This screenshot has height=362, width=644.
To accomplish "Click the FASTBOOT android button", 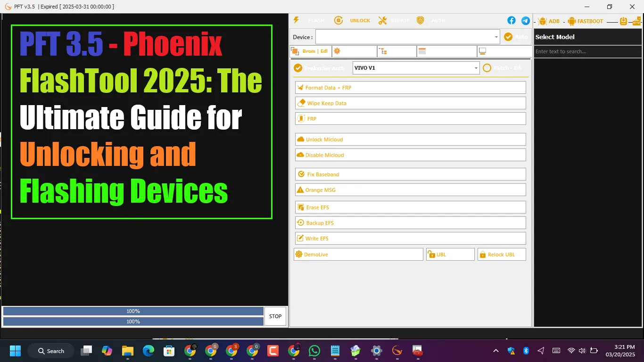I will coord(586,21).
